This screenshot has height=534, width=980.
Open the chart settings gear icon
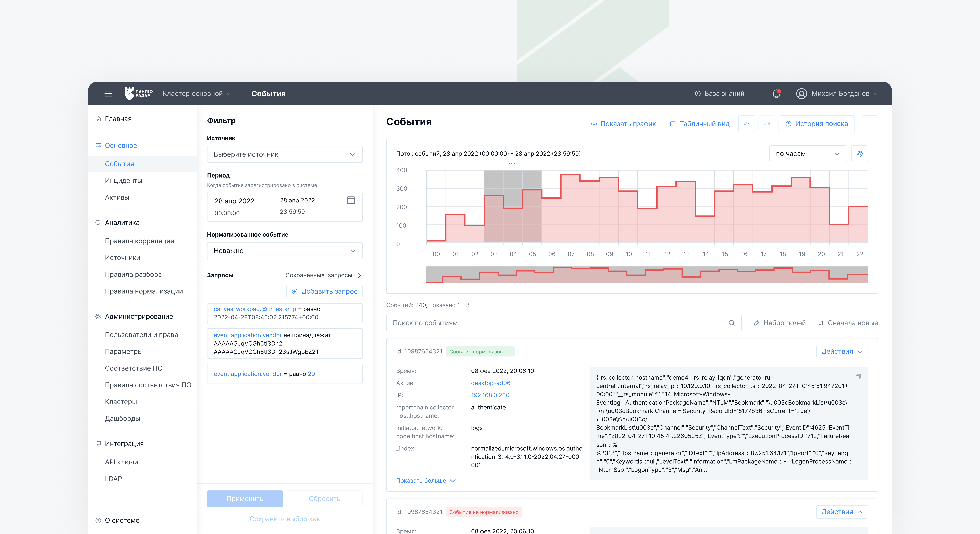coord(859,154)
